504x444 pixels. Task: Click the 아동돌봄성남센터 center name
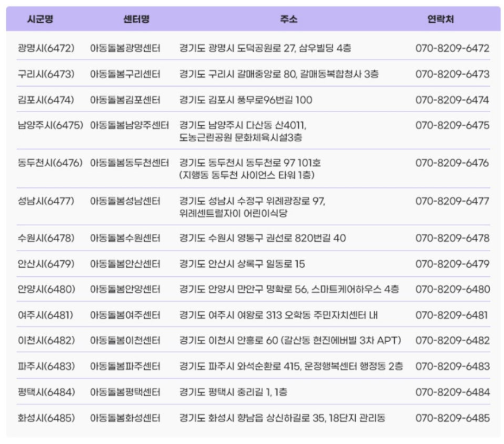click(125, 201)
